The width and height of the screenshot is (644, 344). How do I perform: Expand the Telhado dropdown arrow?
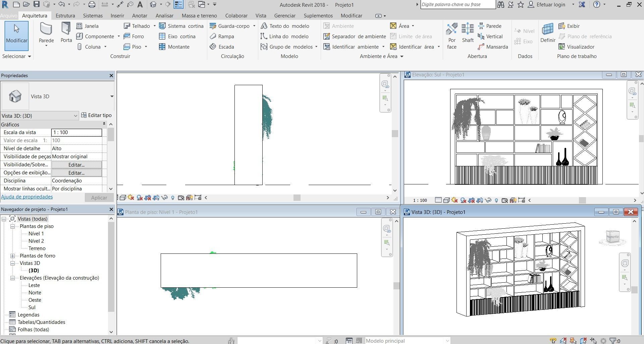154,26
